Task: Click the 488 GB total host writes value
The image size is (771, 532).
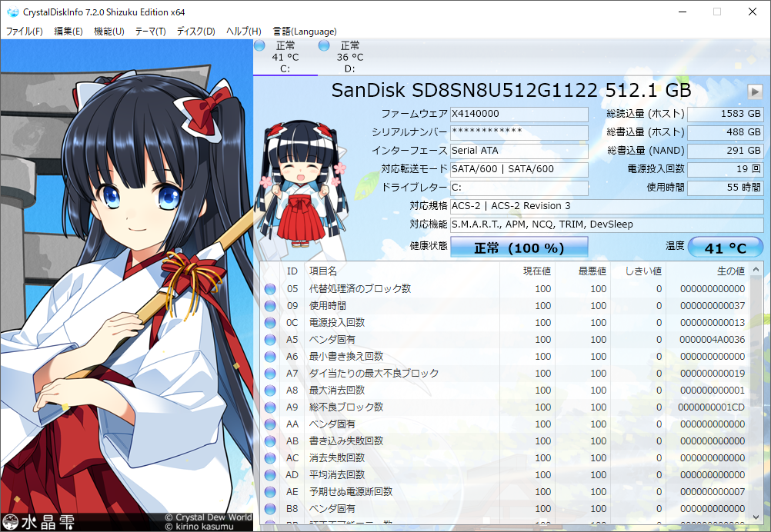Action: 726,132
